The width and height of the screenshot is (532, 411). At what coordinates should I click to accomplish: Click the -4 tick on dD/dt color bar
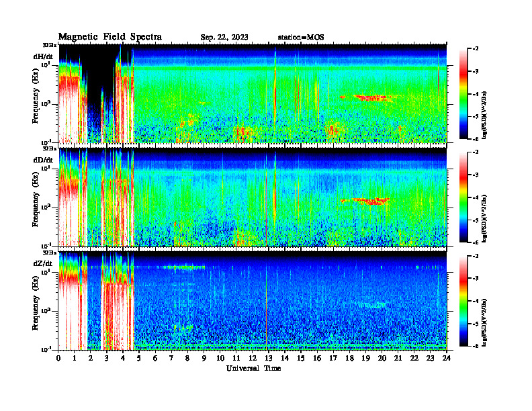476,197
